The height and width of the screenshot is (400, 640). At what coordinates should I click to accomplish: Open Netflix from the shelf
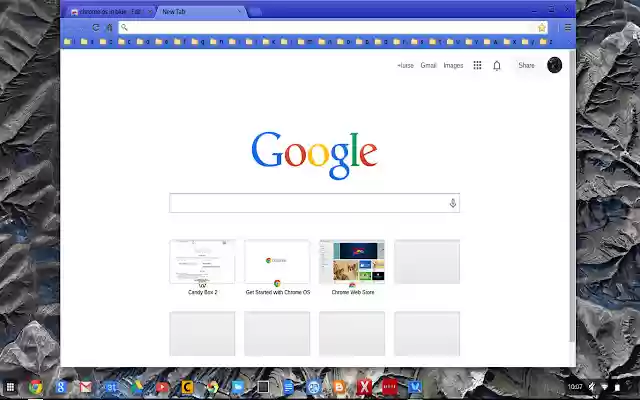[x=389, y=387]
